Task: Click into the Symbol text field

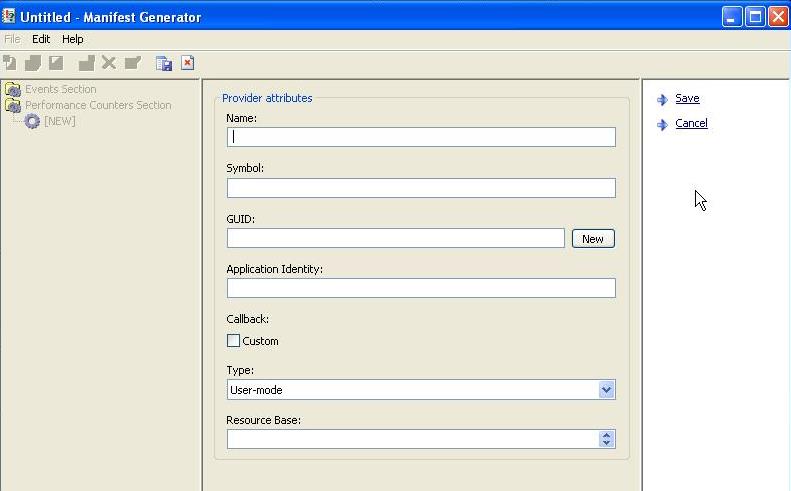Action: pyautogui.click(x=421, y=188)
